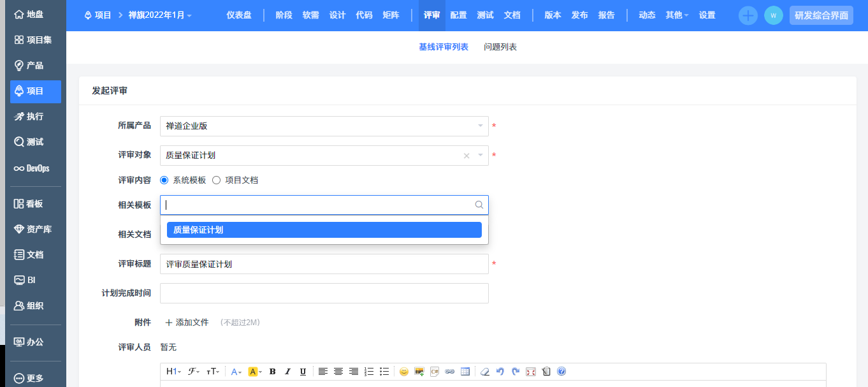Select the 项目文档 radio option
Viewport: 868px width, 387px height.
216,180
